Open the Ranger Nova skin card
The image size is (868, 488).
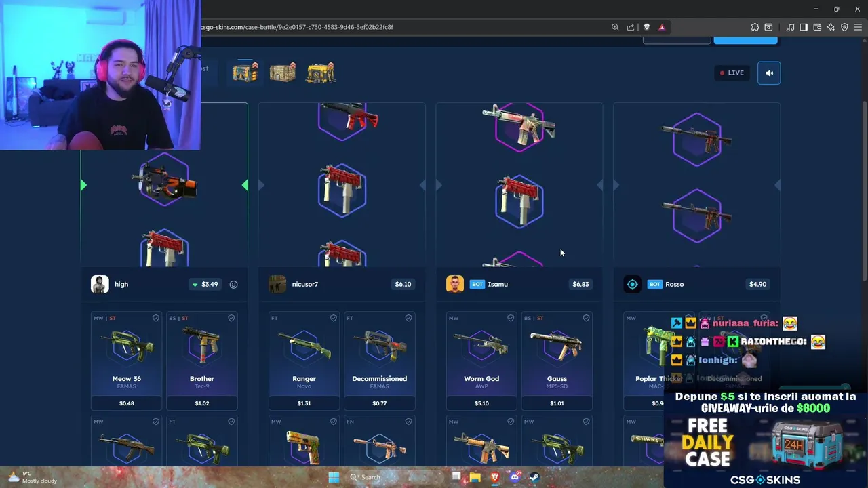click(304, 361)
